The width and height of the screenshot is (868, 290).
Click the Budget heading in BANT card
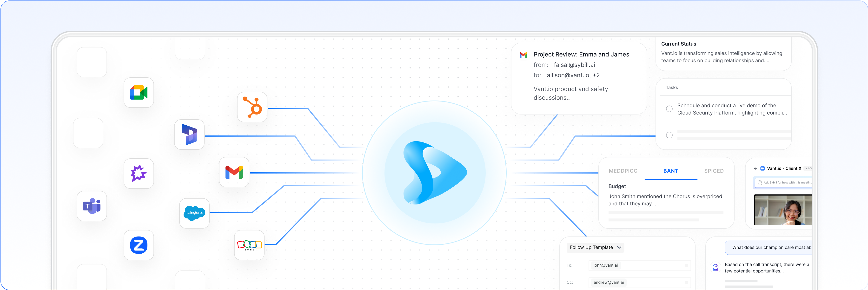[x=617, y=186]
